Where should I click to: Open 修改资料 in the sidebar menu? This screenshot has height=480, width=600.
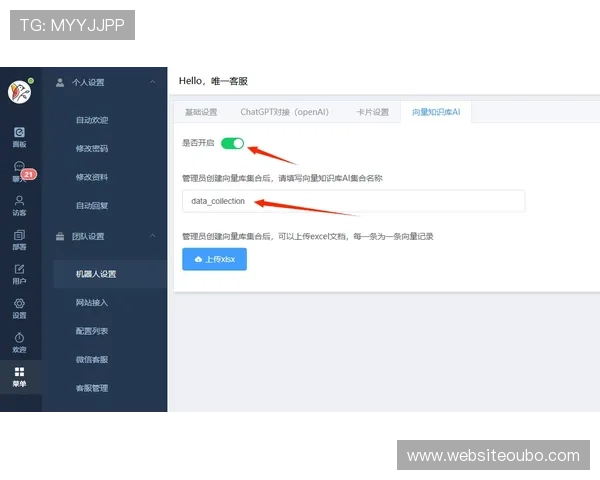[x=92, y=177]
